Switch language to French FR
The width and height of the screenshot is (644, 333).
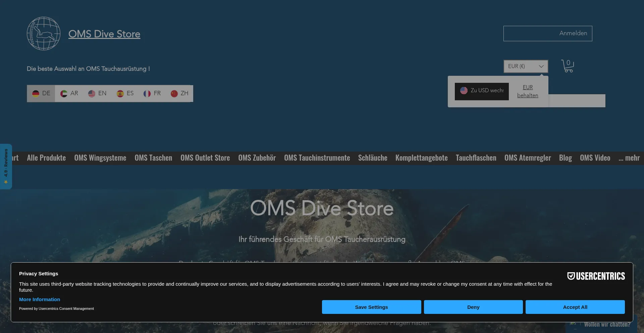coord(152,93)
